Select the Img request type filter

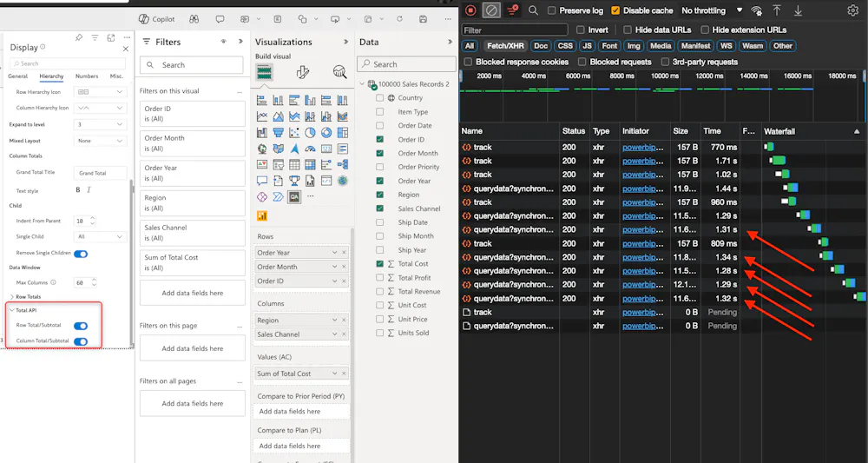point(634,46)
